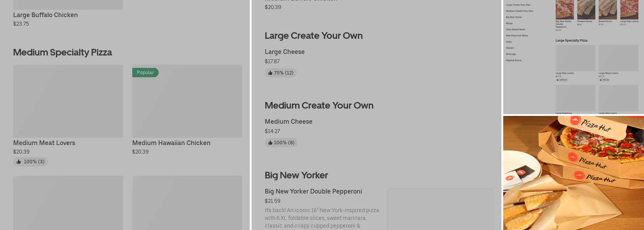Select Wings in the menu category list
The height and width of the screenshot is (230, 644).
pos(509,23)
